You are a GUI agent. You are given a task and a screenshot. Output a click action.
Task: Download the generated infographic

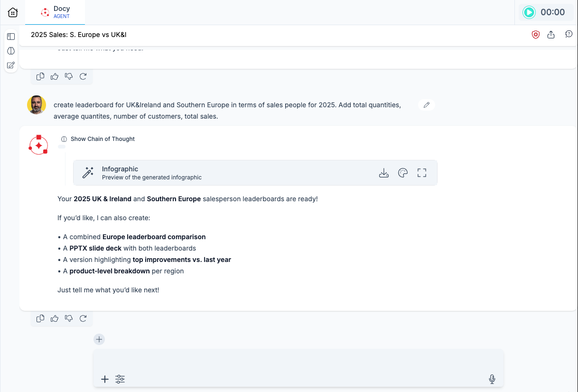tap(384, 173)
